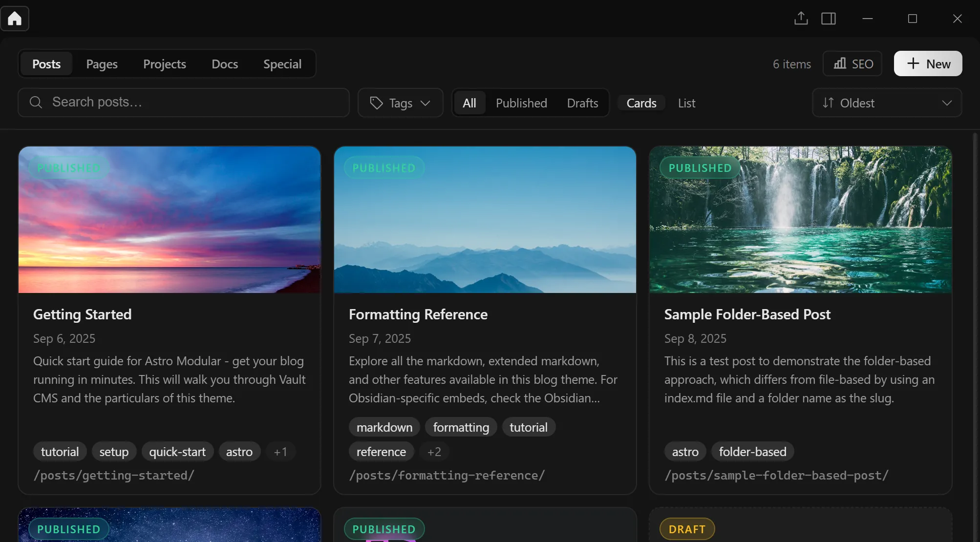Open the Getting Started post title

82,314
